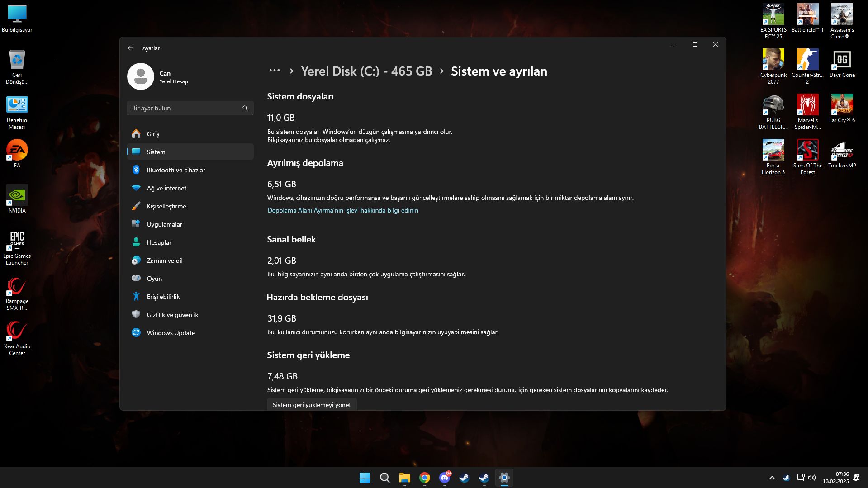This screenshot has height=488, width=868.
Task: Select Far Cry 6 desktop shortcut
Action: [842, 109]
